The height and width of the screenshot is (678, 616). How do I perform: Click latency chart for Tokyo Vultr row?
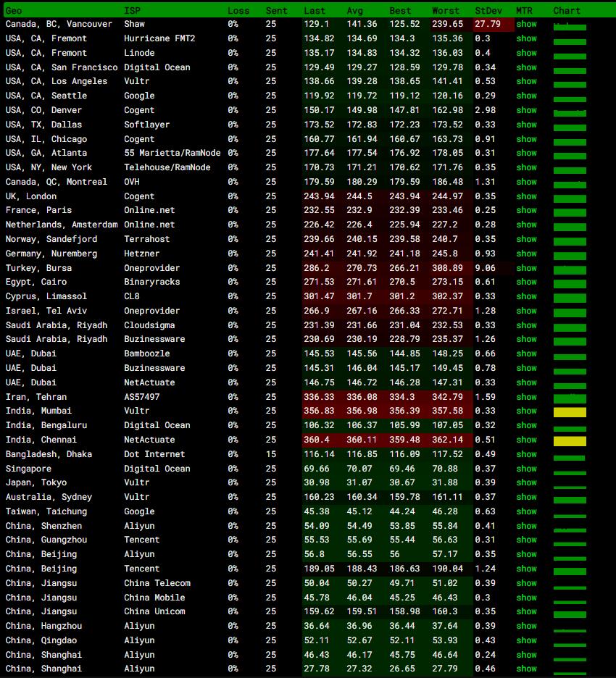pos(570,487)
